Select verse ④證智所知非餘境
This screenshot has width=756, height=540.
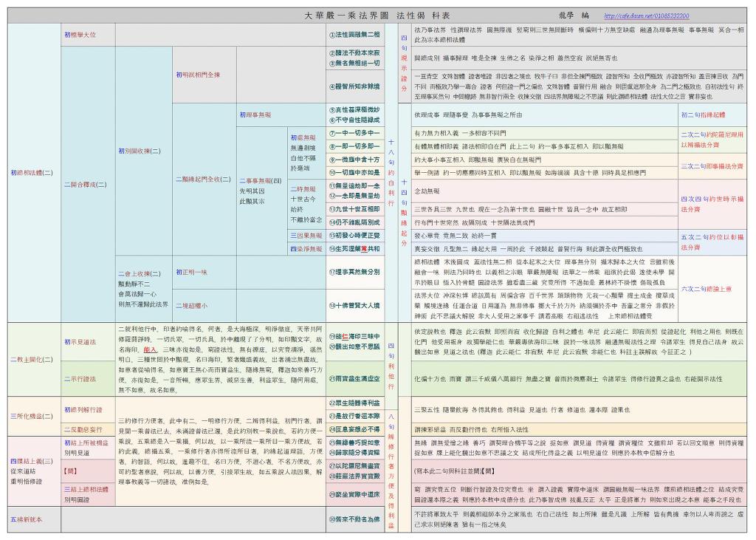point(354,86)
